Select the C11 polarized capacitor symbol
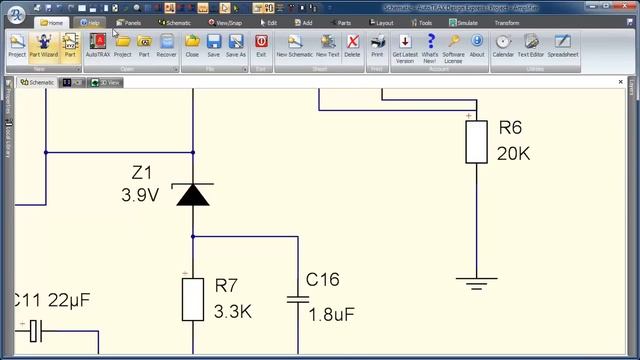Viewport: 640px width, 360px height. (36, 330)
